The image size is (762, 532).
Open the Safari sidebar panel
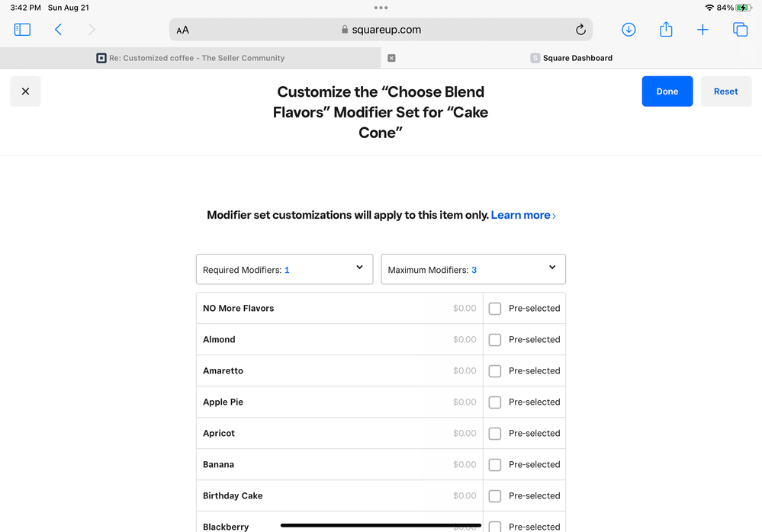22,30
